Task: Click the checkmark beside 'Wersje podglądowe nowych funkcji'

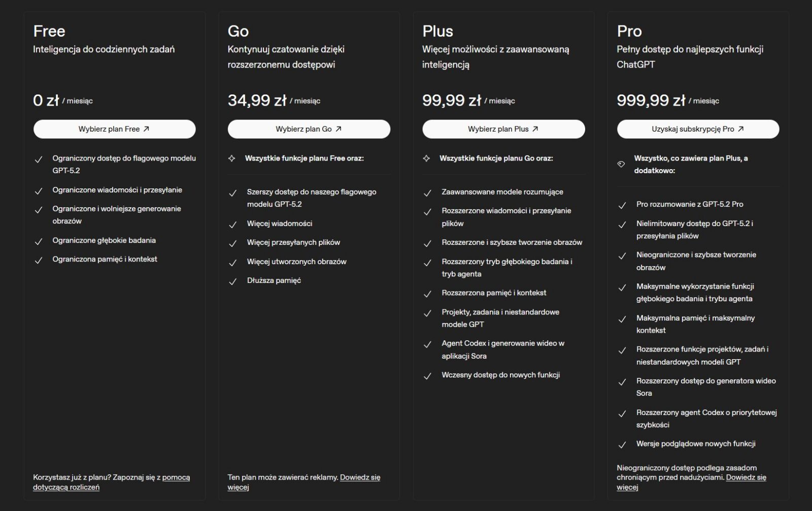Action: pos(622,445)
